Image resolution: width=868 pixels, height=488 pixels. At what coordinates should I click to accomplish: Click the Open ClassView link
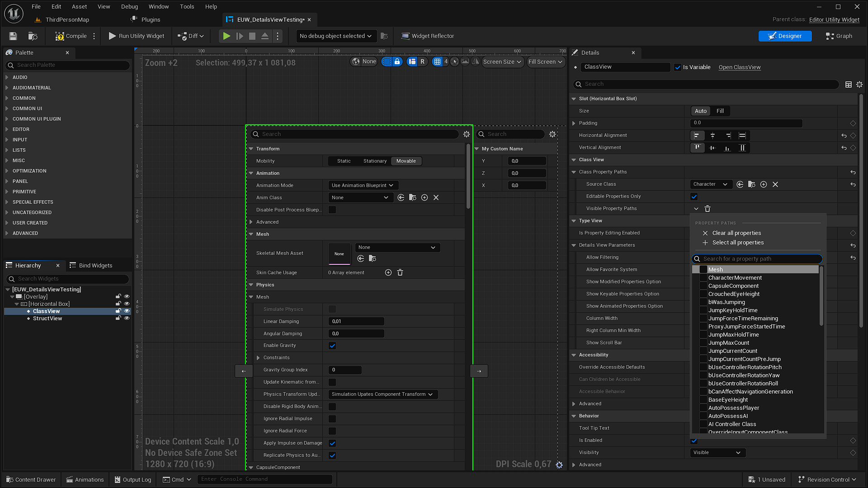tap(740, 67)
